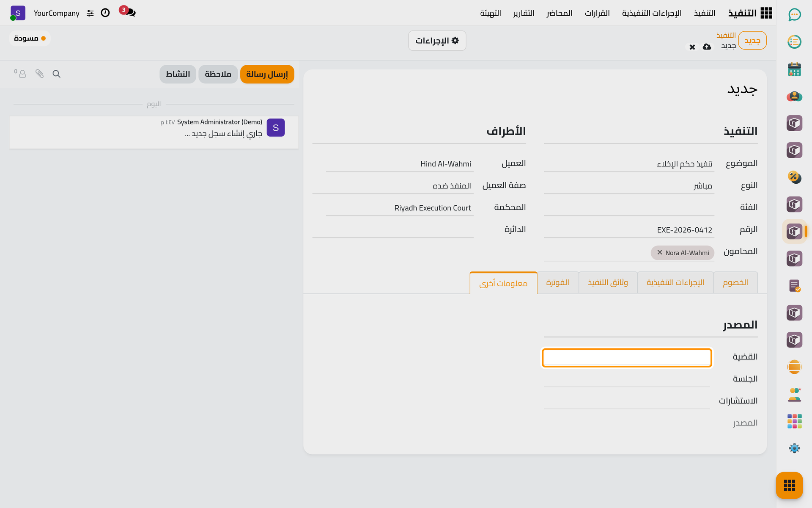This screenshot has height=508, width=812.
Task: Open the To-do list icon in sidebar
Action: (x=794, y=42)
